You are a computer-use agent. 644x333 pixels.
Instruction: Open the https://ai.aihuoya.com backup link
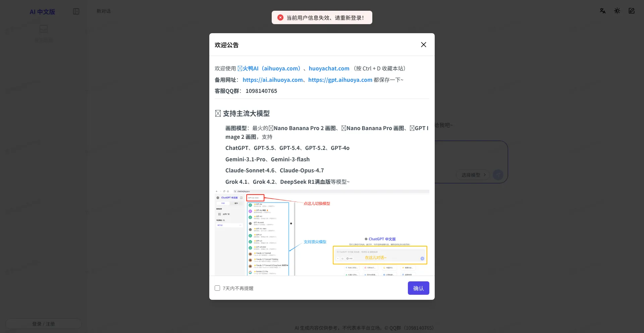click(x=273, y=80)
